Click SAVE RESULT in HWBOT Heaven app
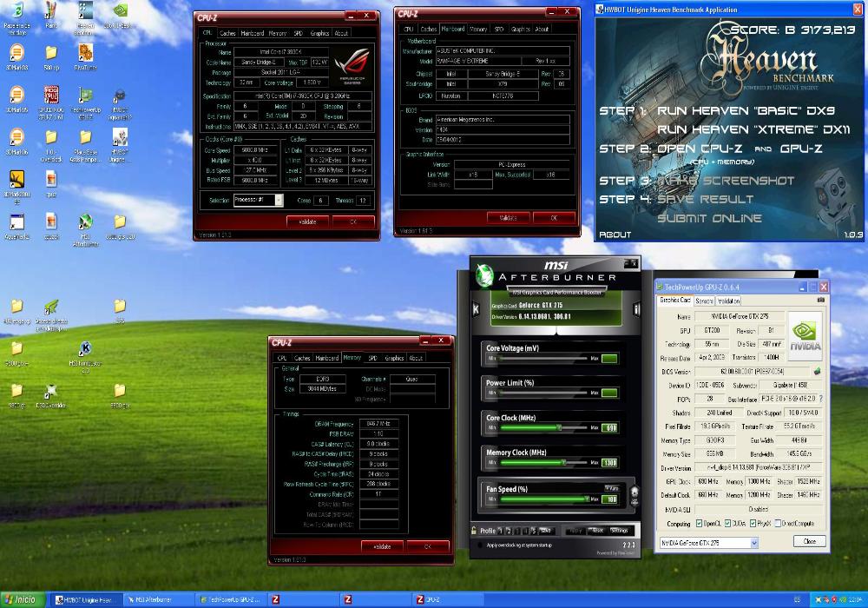The image size is (868, 608). 705,200
